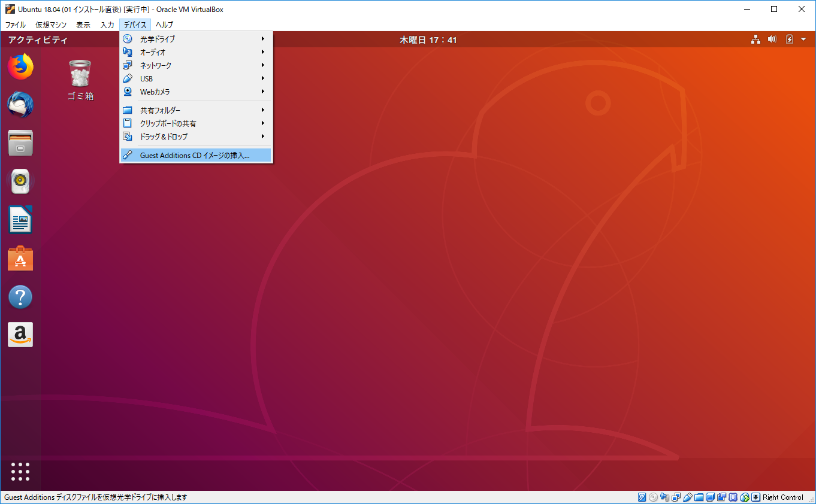Open the Show Applications grid button

(x=20, y=472)
